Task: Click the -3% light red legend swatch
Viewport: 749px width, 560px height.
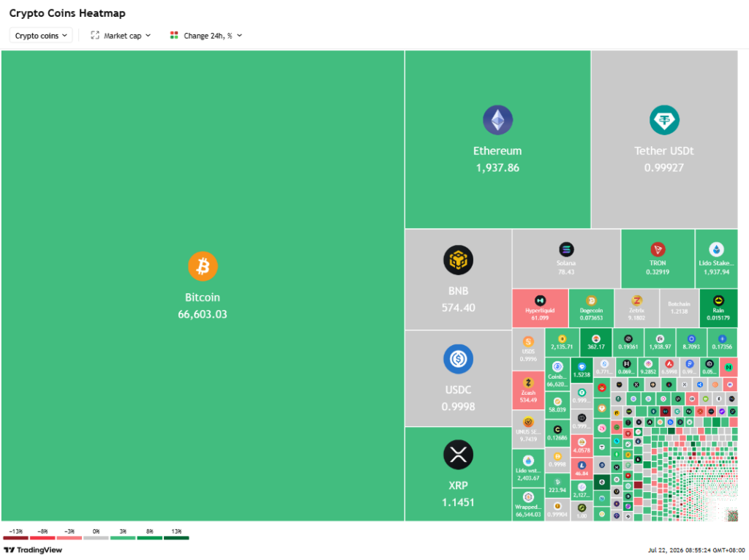Action: coord(69,538)
